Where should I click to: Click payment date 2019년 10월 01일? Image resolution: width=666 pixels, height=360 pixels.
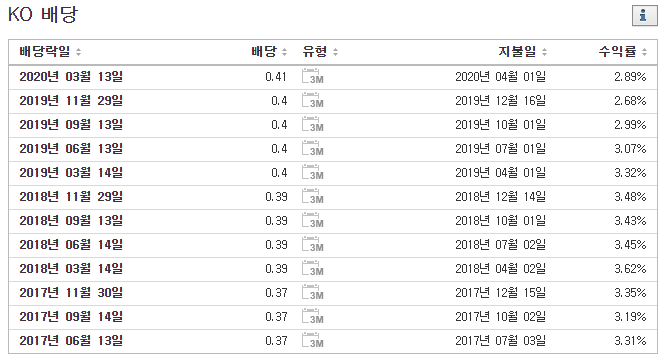500,124
